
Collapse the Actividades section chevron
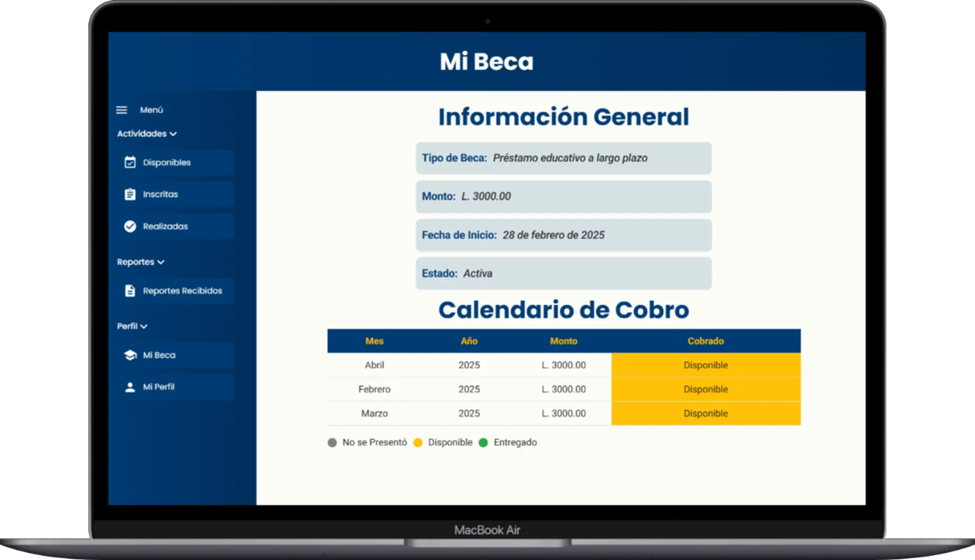coord(173,134)
